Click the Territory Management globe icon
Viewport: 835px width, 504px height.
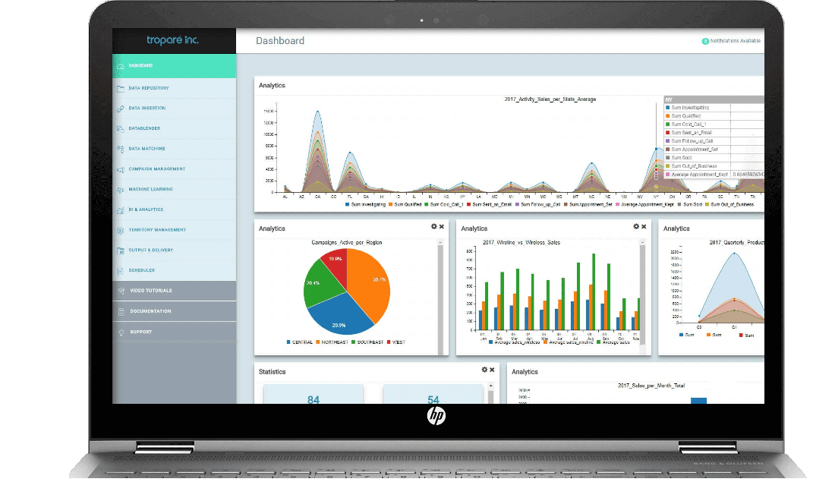click(x=121, y=230)
